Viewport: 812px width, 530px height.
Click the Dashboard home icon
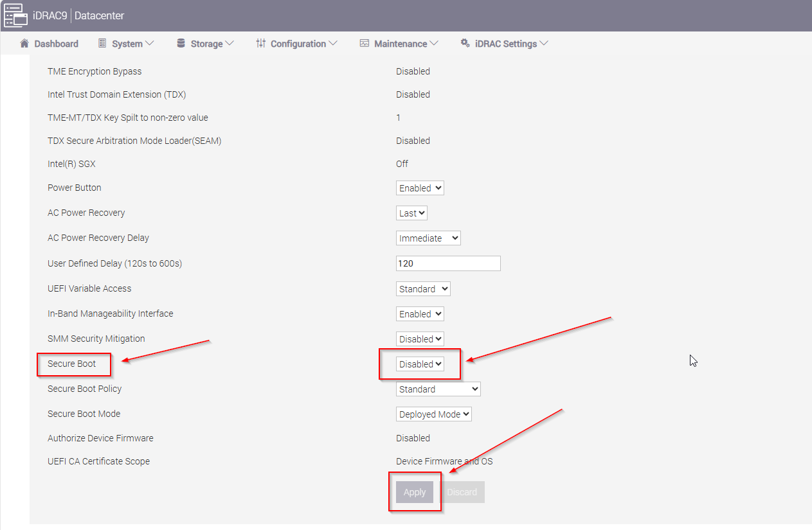[24, 44]
